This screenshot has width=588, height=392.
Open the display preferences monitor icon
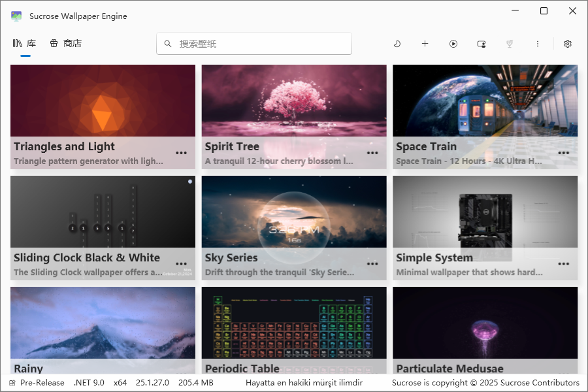tap(482, 44)
